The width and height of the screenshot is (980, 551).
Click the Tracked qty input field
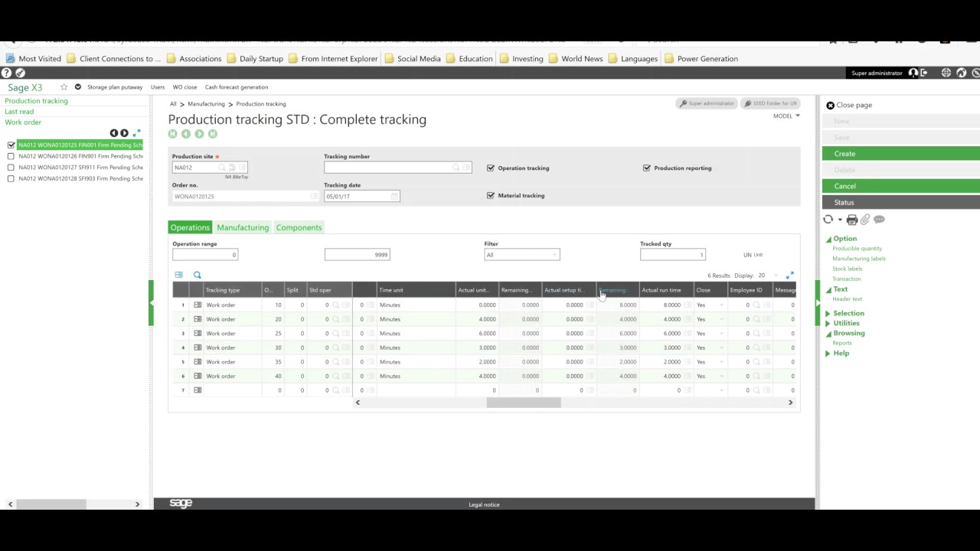point(673,255)
